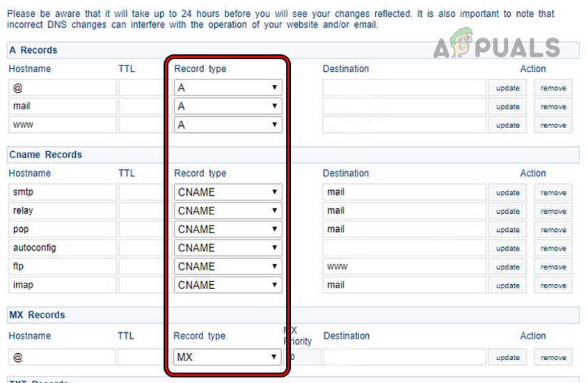This screenshot has height=383, width=588.
Task: Open the MX record type dropdown
Action: pos(228,357)
